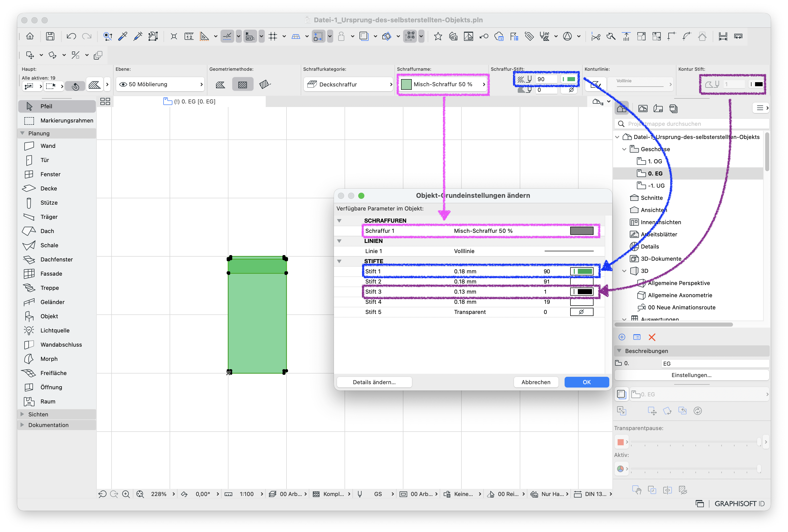Click the Einstellungen... button
The height and width of the screenshot is (532, 788).
pyautogui.click(x=691, y=375)
